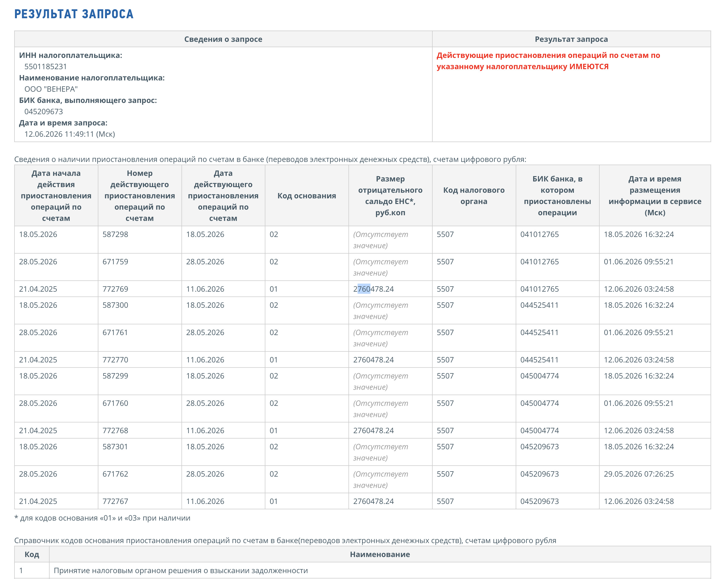Screen dimensions: 728x579
Task: Click the tax authority code 5507 in row 671761
Action: (x=445, y=333)
